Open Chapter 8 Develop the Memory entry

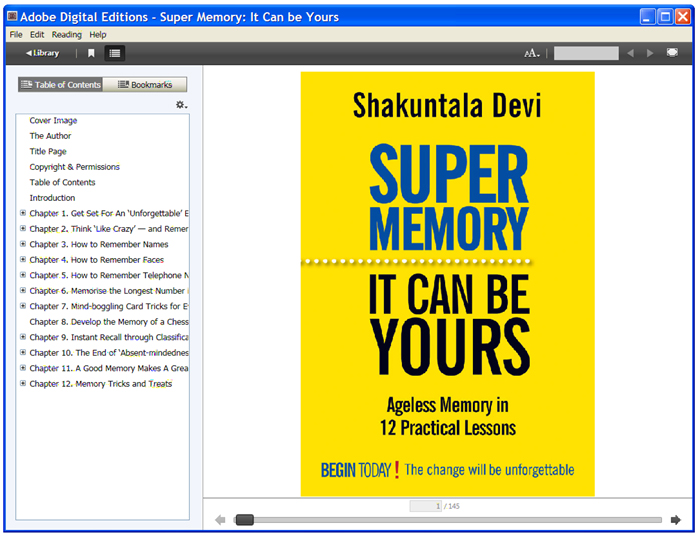point(109,322)
